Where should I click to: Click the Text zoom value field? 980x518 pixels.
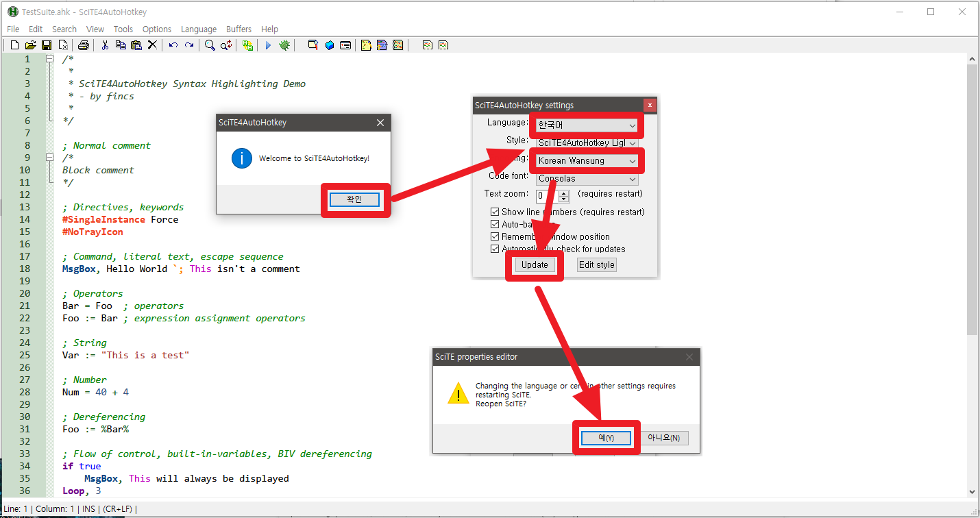coord(547,196)
